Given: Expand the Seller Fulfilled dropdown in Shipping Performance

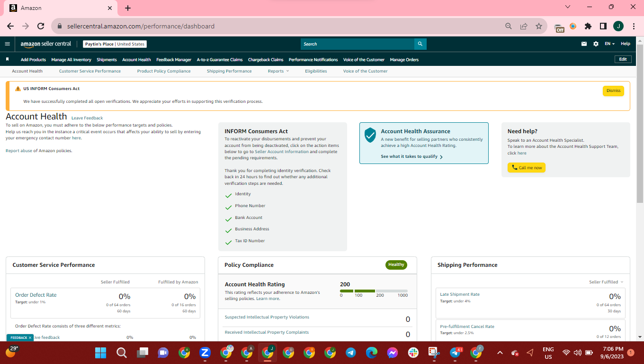Looking at the screenshot, I should click(606, 282).
